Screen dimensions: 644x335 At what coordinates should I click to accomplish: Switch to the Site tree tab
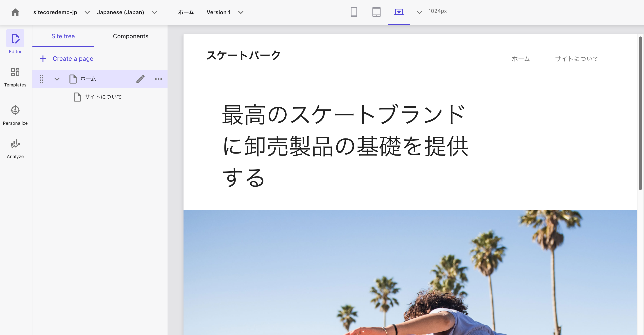pos(63,36)
